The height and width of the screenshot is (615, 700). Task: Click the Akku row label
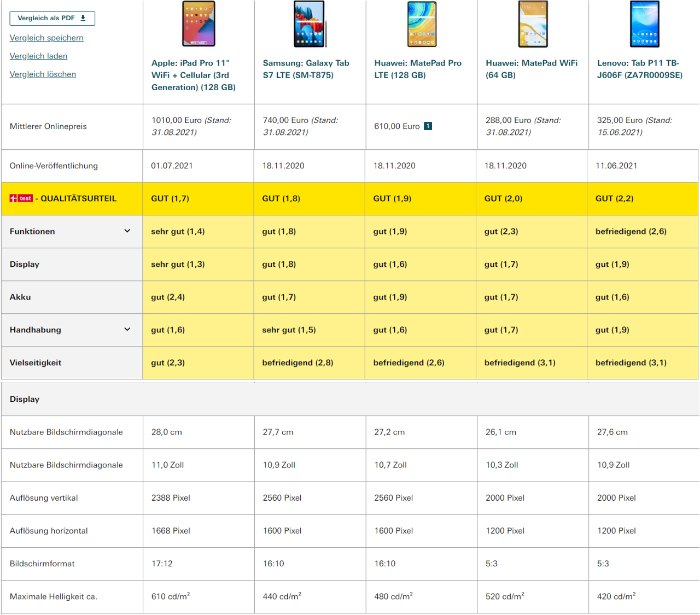click(x=20, y=297)
